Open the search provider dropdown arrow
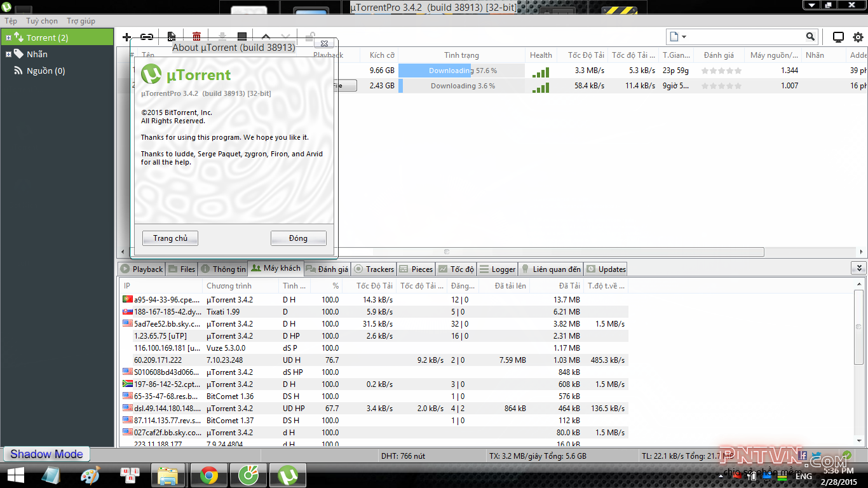This screenshot has width=868, height=488. click(x=684, y=37)
